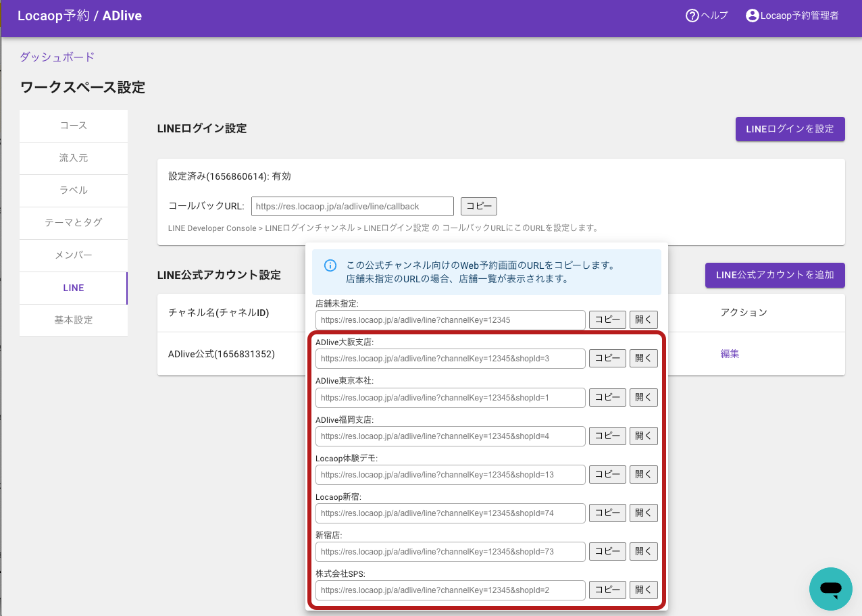862x616 pixels.
Task: Open the help question-mark icon
Action: [692, 16]
